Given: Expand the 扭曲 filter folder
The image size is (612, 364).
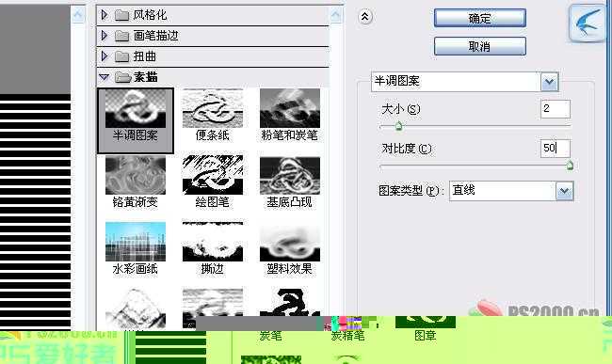Looking at the screenshot, I should pos(105,56).
